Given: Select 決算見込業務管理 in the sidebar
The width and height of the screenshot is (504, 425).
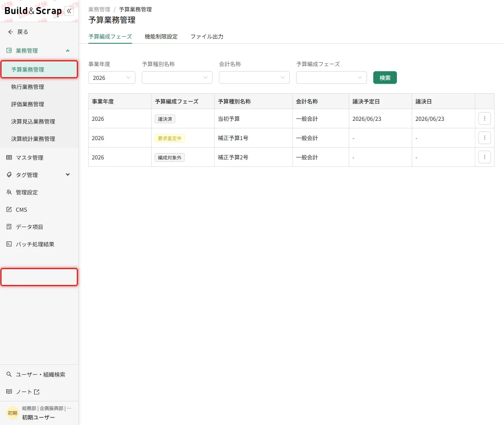Looking at the screenshot, I should point(39,121).
